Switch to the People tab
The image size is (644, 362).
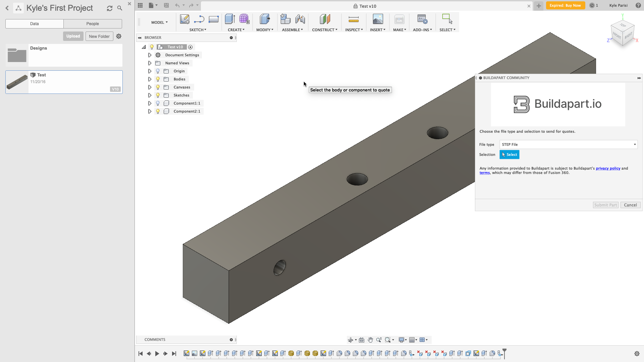(x=93, y=24)
